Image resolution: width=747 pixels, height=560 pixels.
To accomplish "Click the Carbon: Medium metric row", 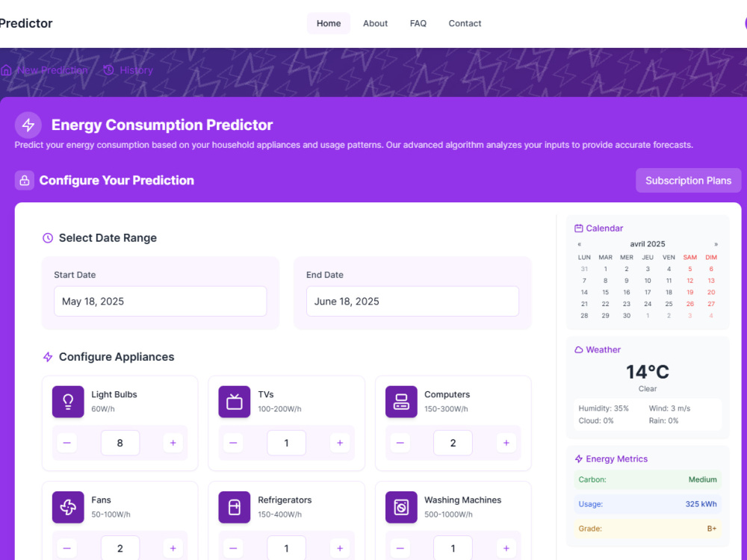I will [x=648, y=479].
